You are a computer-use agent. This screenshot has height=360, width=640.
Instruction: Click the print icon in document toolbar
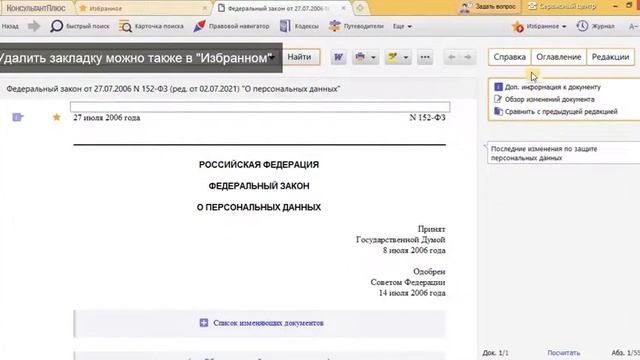point(360,58)
